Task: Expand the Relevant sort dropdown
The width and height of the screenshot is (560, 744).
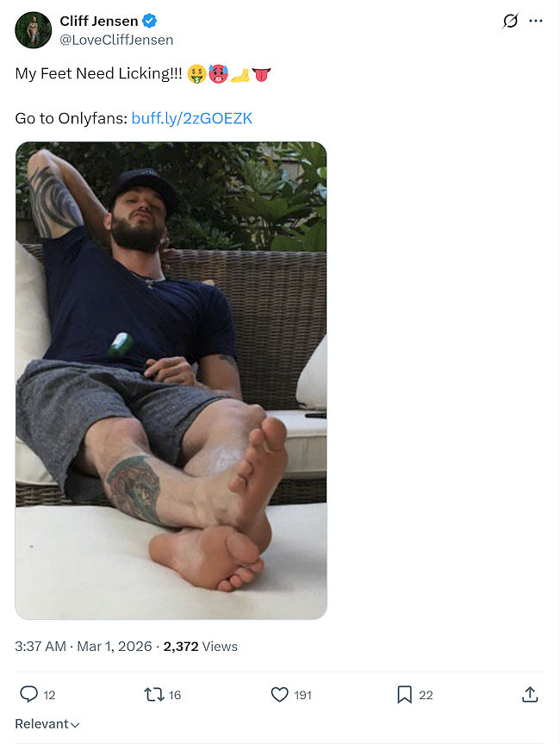Action: point(47,724)
